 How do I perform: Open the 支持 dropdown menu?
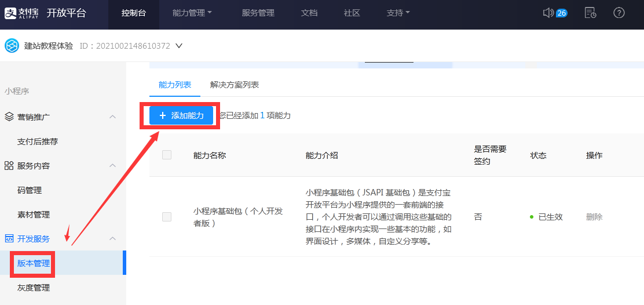(398, 13)
